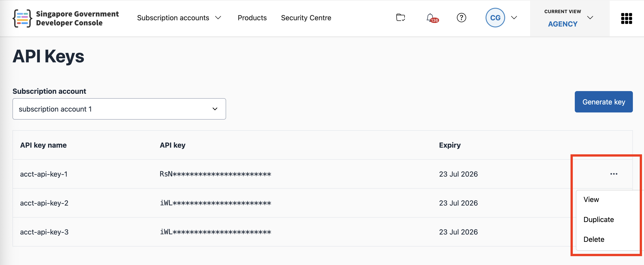Screen dimensions: 644x265
Task: Click expiry date of acct-api-key-3
Action: [458, 232]
